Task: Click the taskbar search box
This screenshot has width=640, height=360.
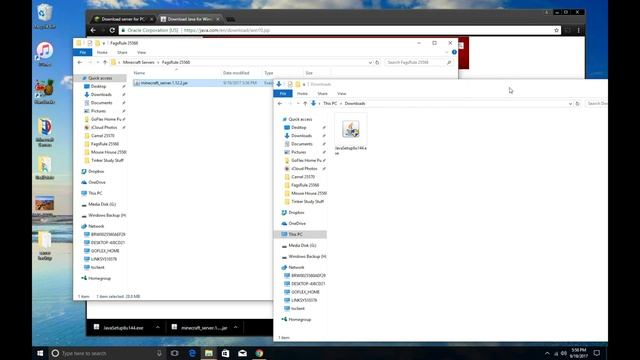Action: (106, 353)
